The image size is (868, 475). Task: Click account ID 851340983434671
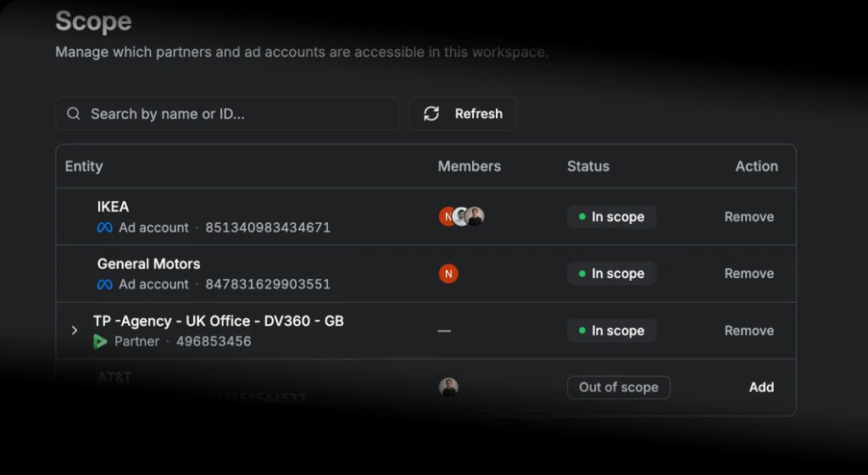click(x=268, y=227)
